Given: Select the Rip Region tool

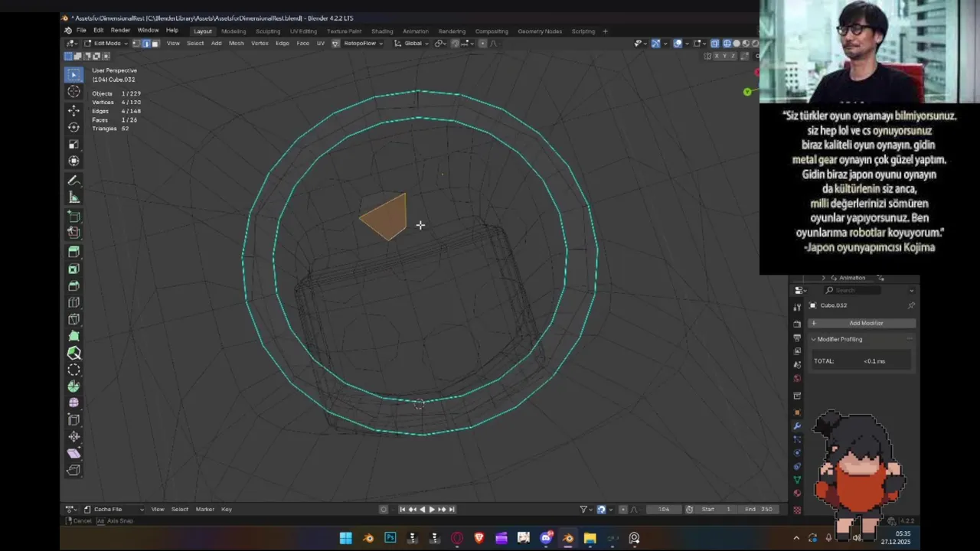Looking at the screenshot, I should point(73,471).
